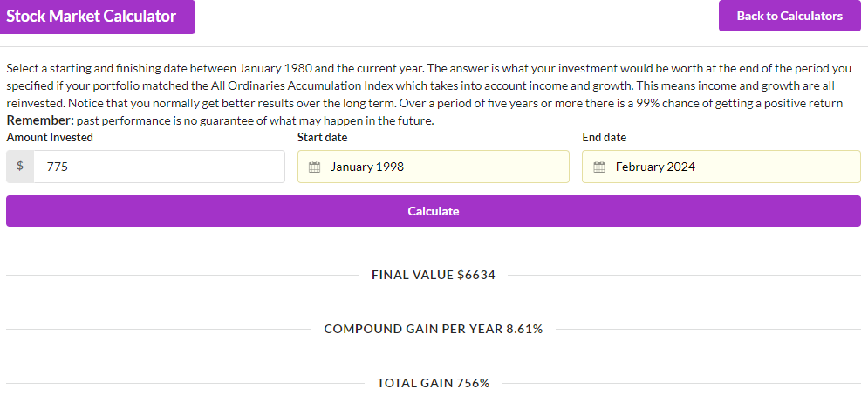The height and width of the screenshot is (403, 868).
Task: Click the calendar icon in End date
Action: tap(599, 167)
